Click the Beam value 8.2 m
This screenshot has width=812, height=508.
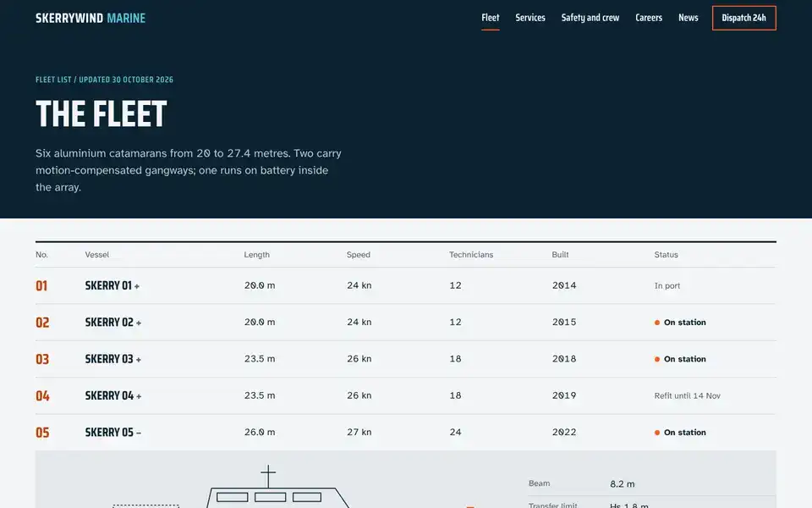coord(622,483)
